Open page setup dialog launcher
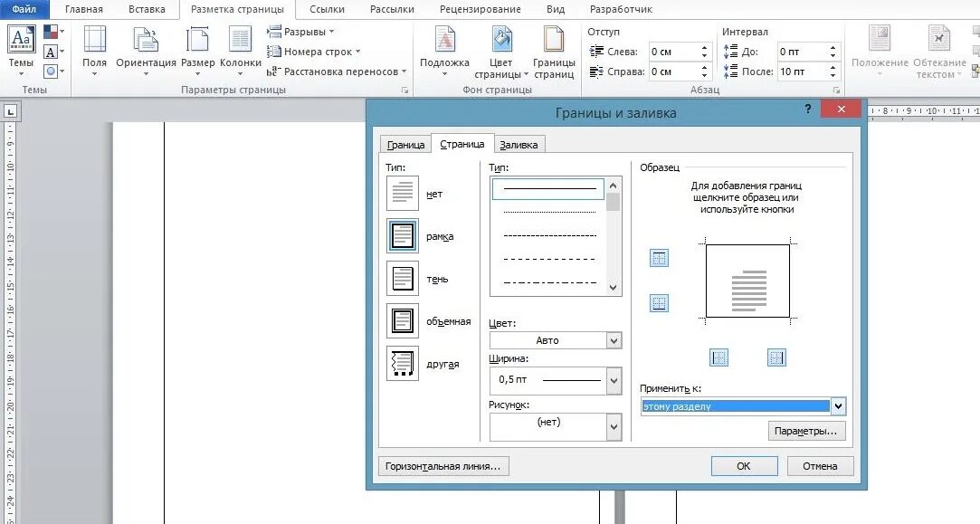 click(x=404, y=90)
